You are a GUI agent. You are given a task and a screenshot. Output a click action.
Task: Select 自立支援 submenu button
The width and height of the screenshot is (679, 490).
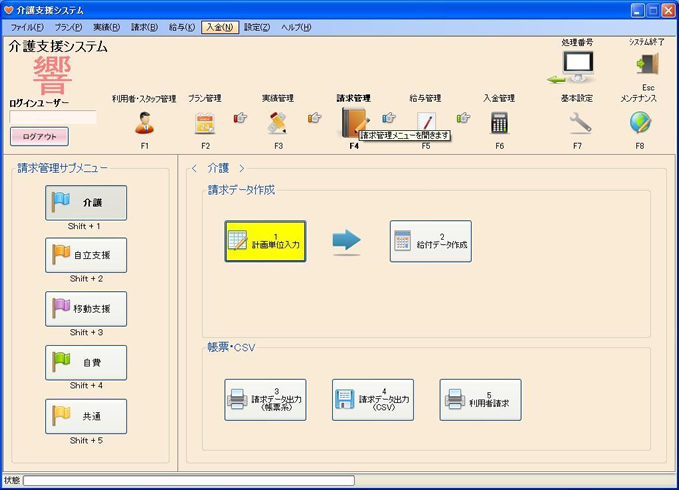pyautogui.click(x=86, y=255)
